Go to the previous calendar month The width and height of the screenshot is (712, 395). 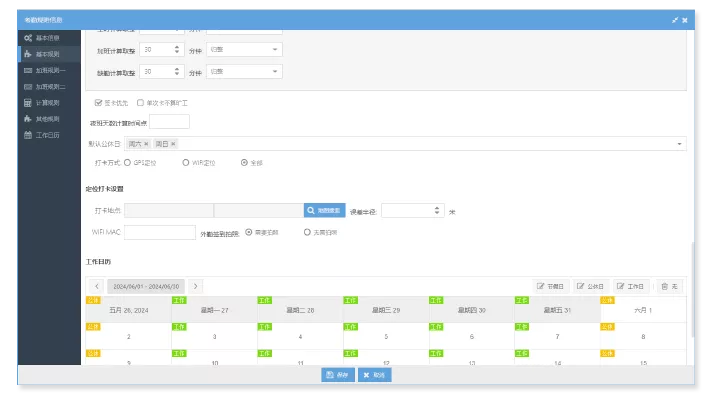(x=97, y=286)
